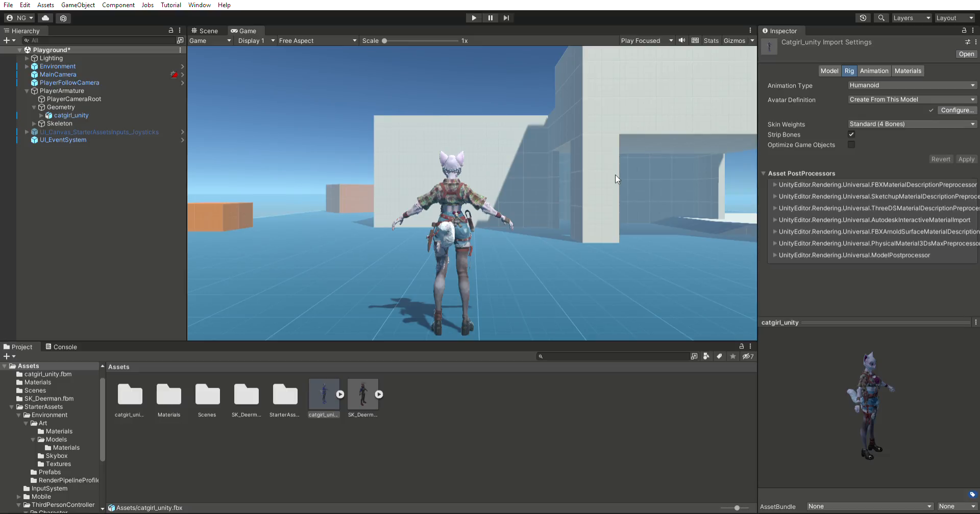The height and width of the screenshot is (514, 980).
Task: Toggle the Optimize Game Objects checkbox
Action: coord(851,144)
